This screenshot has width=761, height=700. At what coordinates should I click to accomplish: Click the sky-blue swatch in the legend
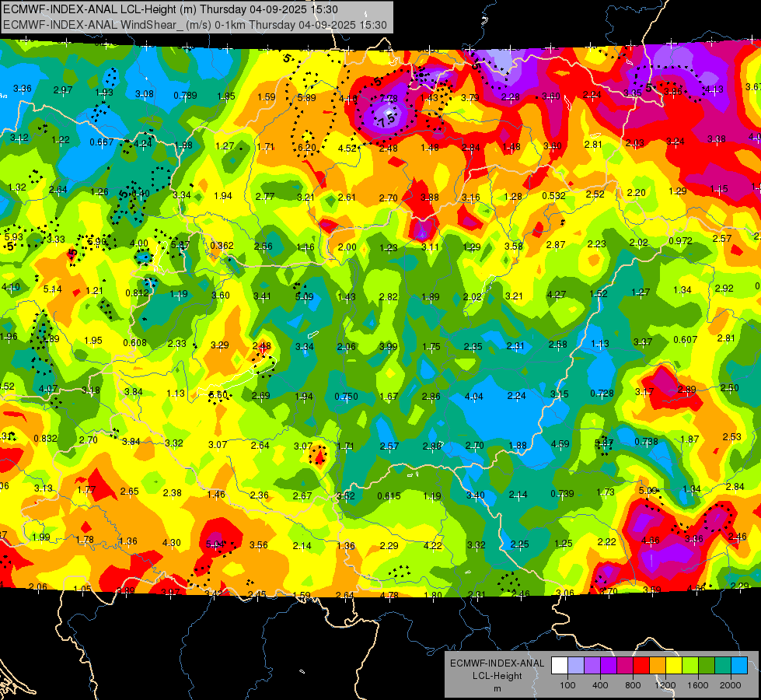(x=739, y=666)
